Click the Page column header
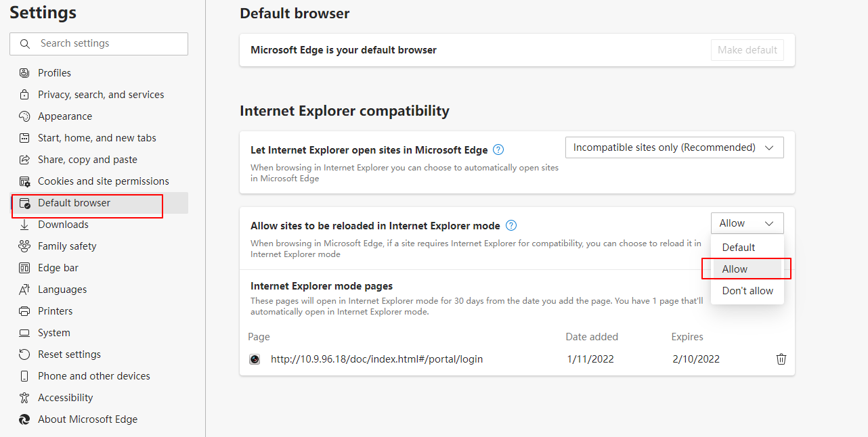The height and width of the screenshot is (437, 868). click(x=259, y=337)
